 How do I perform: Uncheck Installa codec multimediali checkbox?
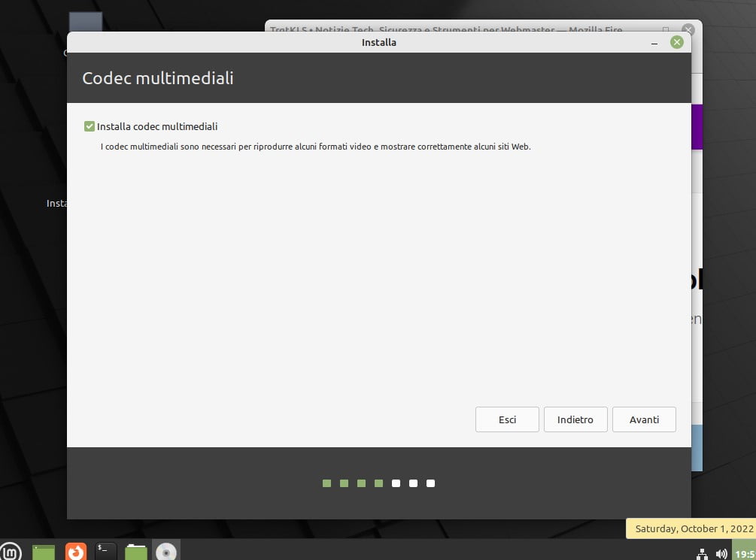coord(90,127)
